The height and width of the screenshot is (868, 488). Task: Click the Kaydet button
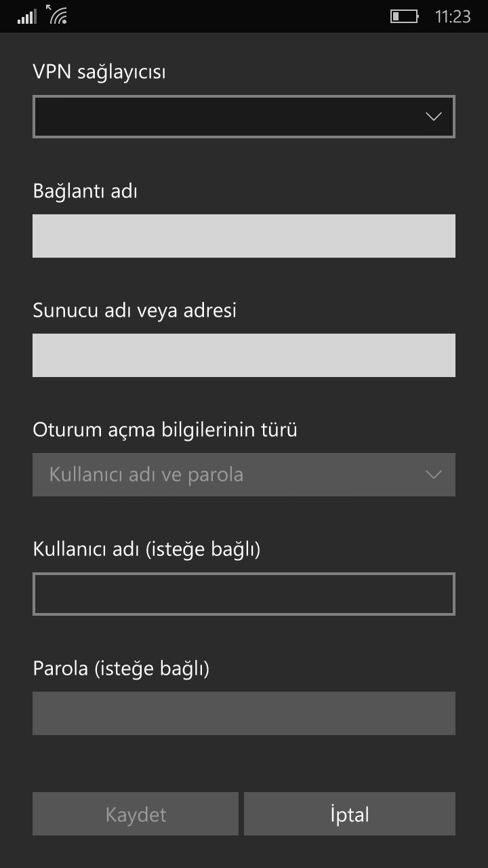(x=136, y=814)
